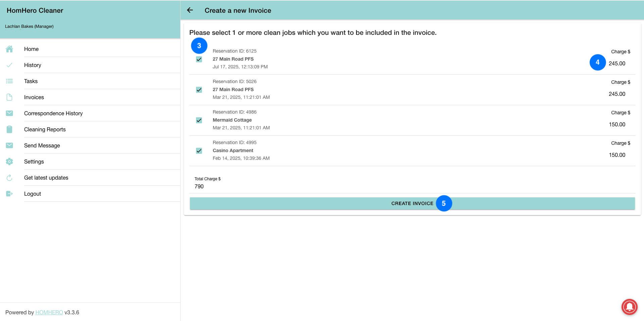Open Correspondence History menu item
This screenshot has height=321, width=644.
tap(53, 113)
